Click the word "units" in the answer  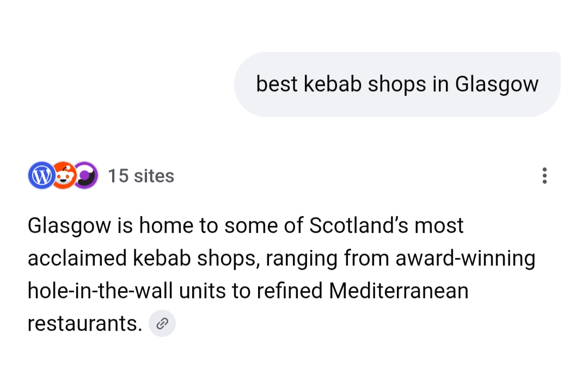click(x=203, y=291)
